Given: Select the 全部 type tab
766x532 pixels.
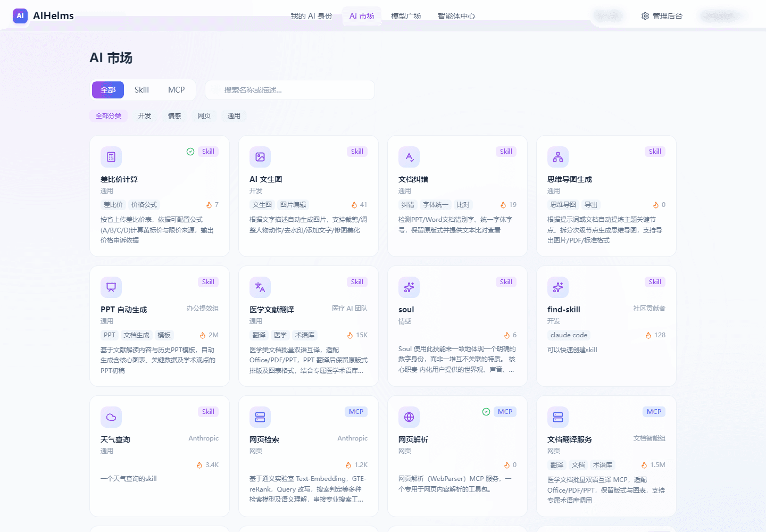Looking at the screenshot, I should pyautogui.click(x=108, y=90).
